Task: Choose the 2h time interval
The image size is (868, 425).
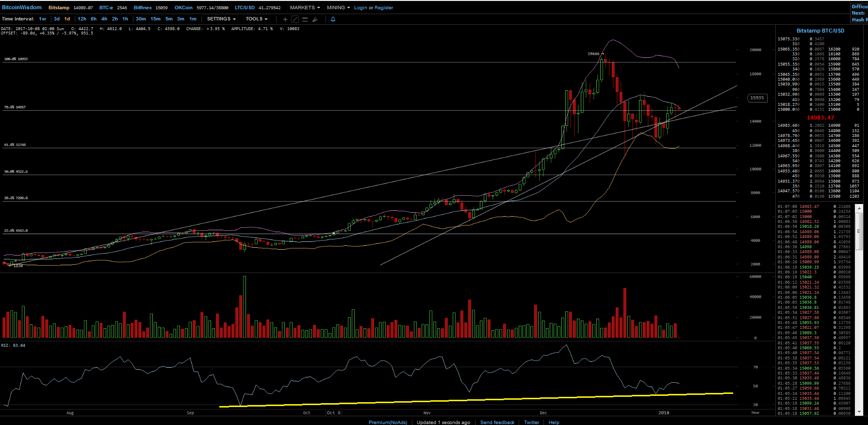Action: tap(115, 19)
